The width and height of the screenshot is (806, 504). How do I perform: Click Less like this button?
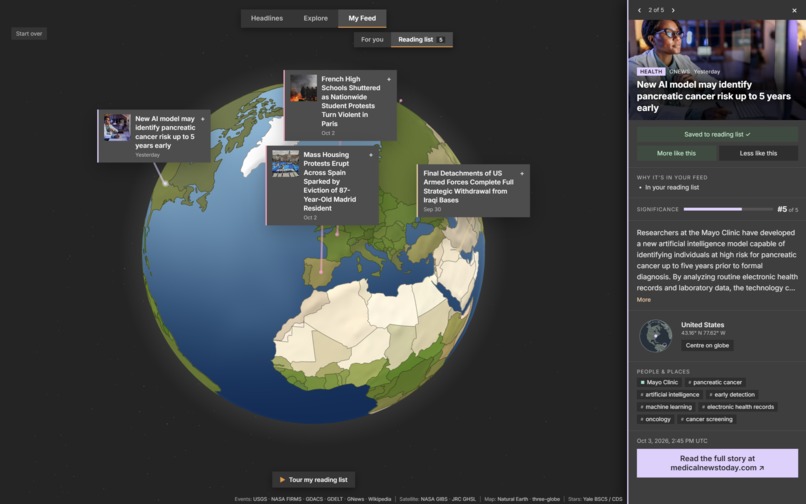point(758,153)
